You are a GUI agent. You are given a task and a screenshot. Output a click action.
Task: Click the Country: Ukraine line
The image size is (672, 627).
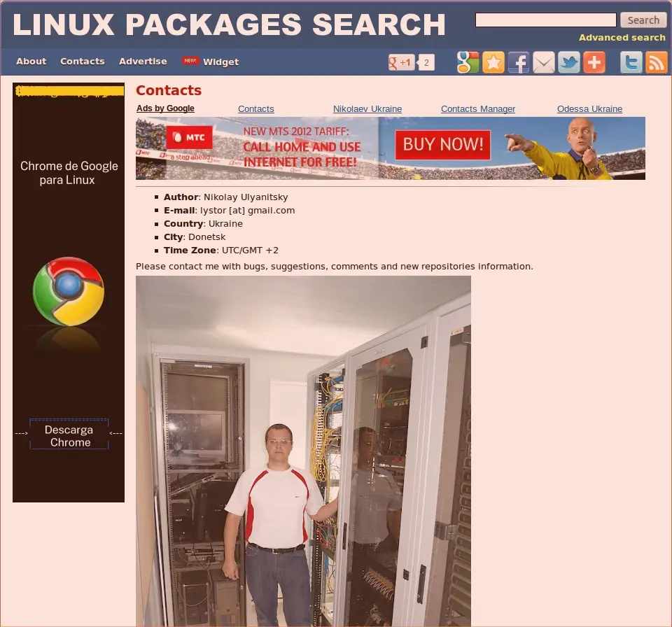coord(203,224)
